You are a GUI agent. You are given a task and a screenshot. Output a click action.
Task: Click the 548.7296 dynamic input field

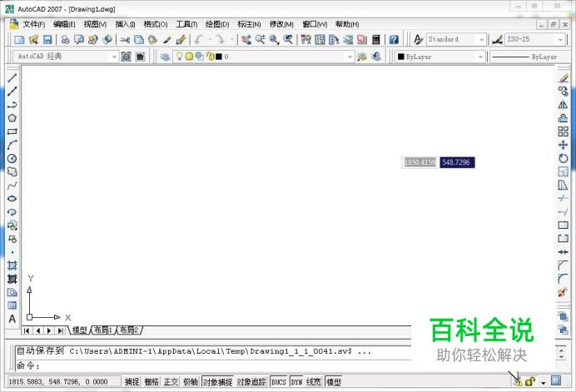point(457,162)
